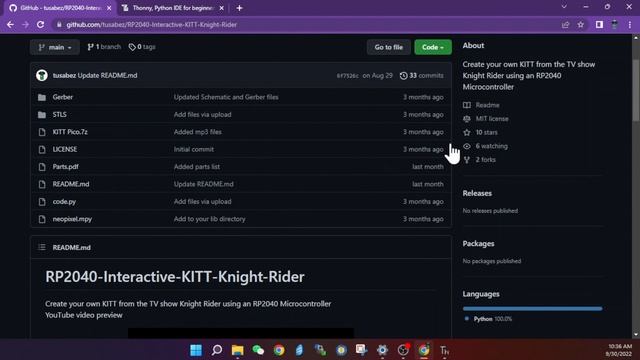The image size is (640, 360).
Task: Go back in browser history
Action: (x=10, y=25)
